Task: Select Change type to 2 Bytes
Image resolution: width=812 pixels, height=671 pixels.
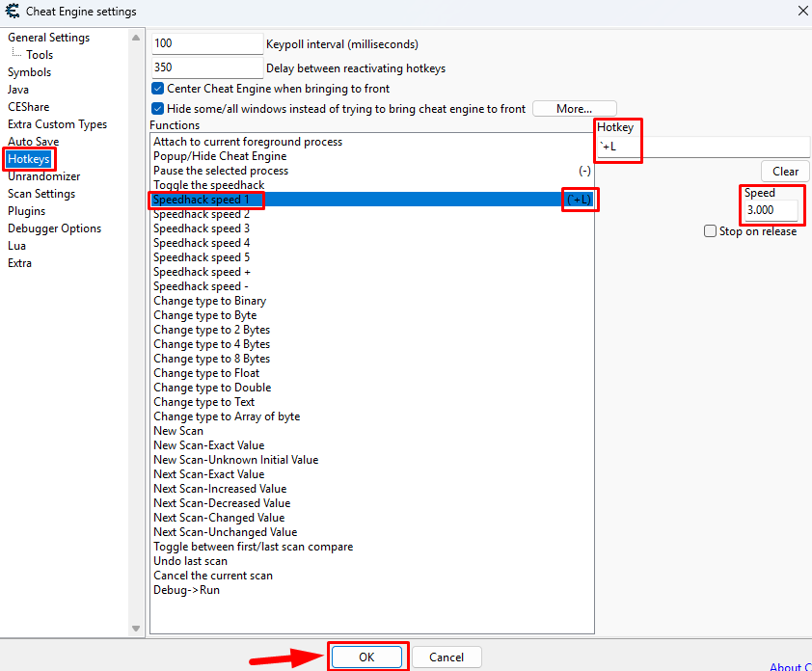Action: coord(372,330)
